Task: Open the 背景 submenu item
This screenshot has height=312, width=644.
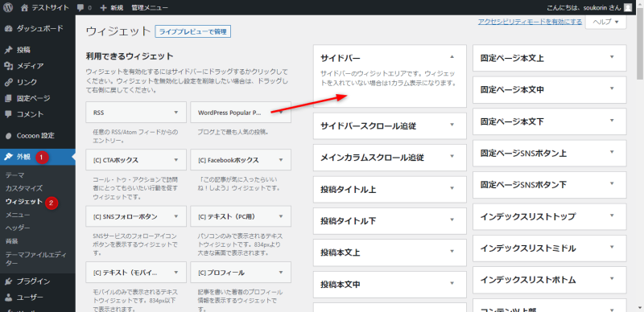Action: coord(11,241)
